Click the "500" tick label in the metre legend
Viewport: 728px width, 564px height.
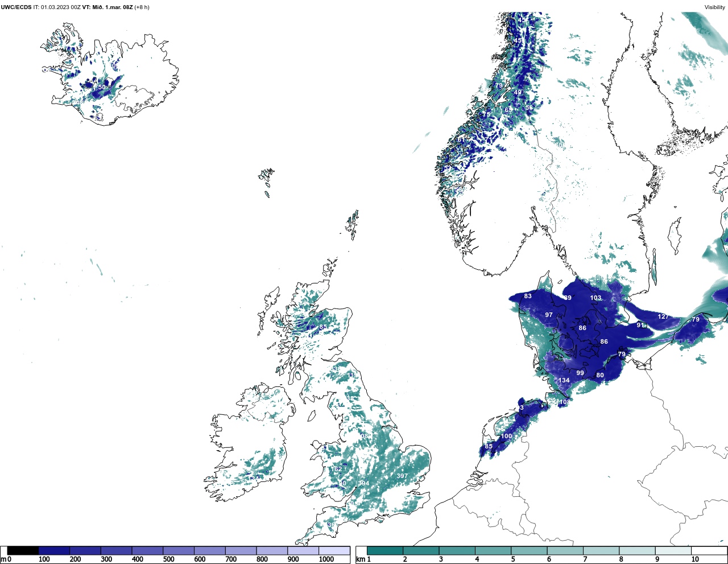pos(168,559)
